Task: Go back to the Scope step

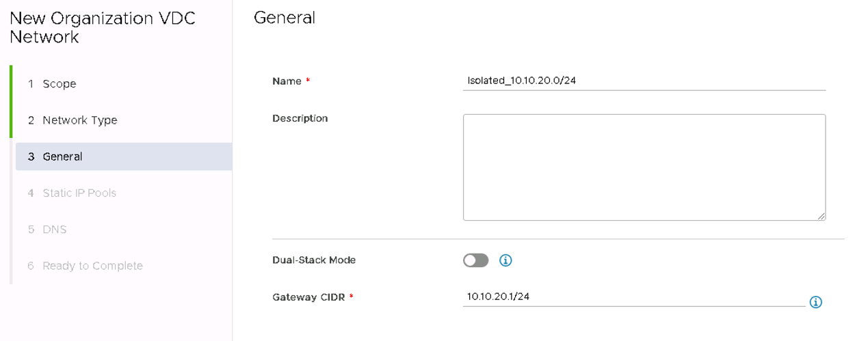Action: pos(60,84)
